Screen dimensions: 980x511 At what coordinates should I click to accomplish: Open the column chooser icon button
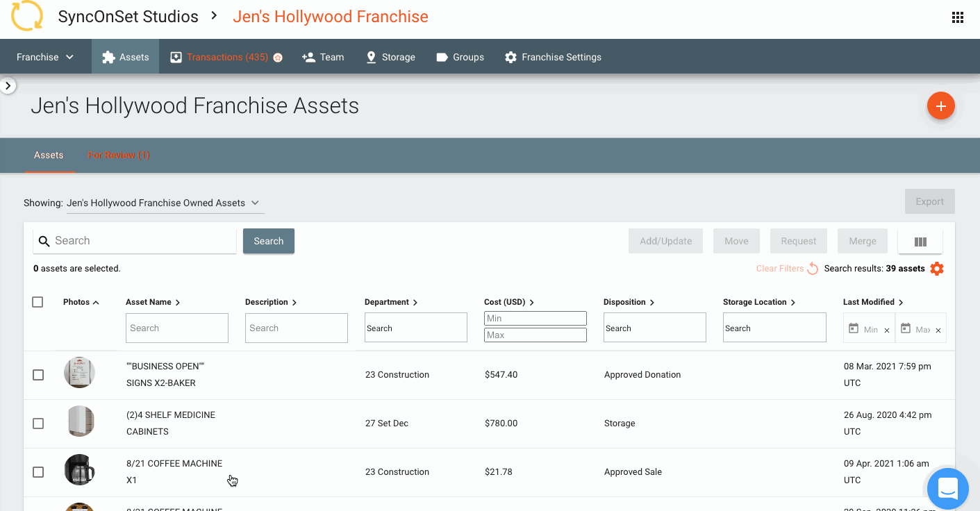point(920,242)
